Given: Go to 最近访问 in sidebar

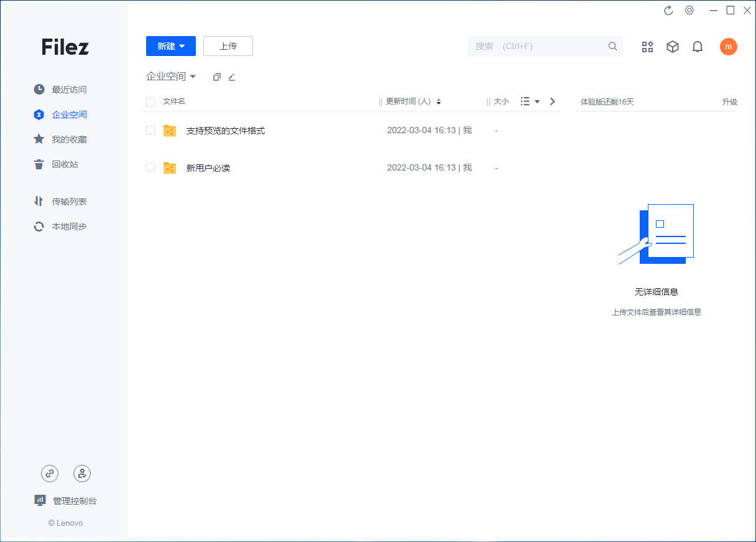Looking at the screenshot, I should (x=68, y=90).
